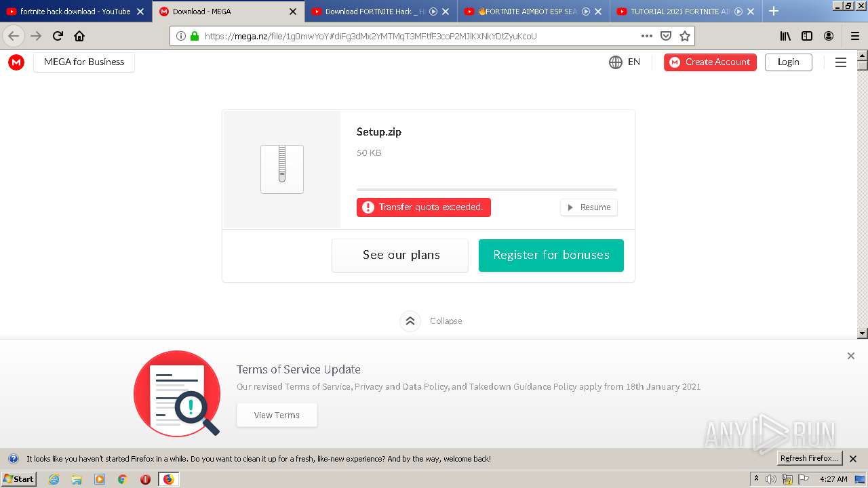Screen dimensions: 868x488
Task: Bookmark this page with star icon
Action: [x=685, y=36]
